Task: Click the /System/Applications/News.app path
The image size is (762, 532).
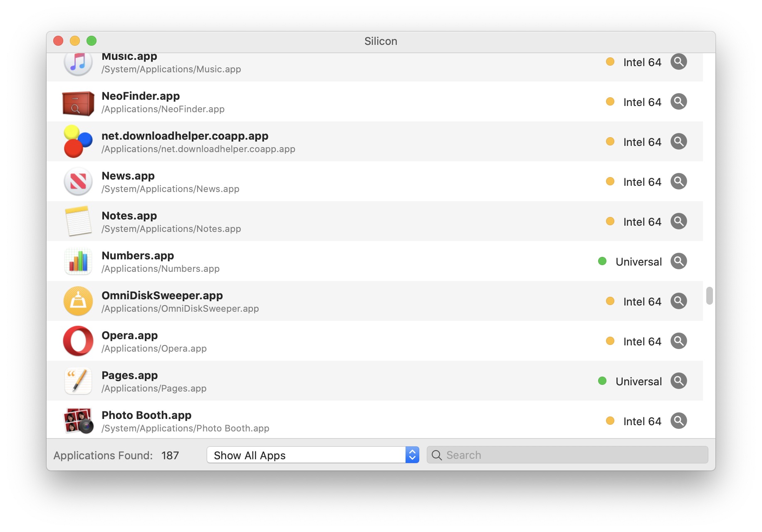Action: pyautogui.click(x=171, y=189)
